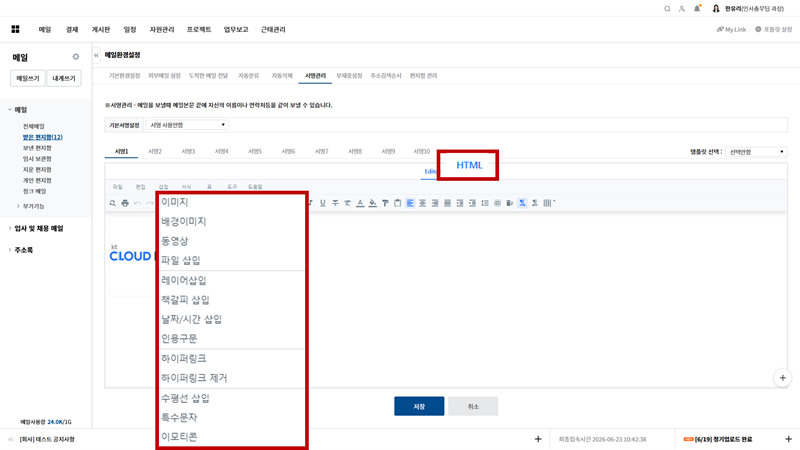Screen dimensions: 800x450
Task: Select left-to-right paragraph direction icon
Action: click(x=522, y=203)
